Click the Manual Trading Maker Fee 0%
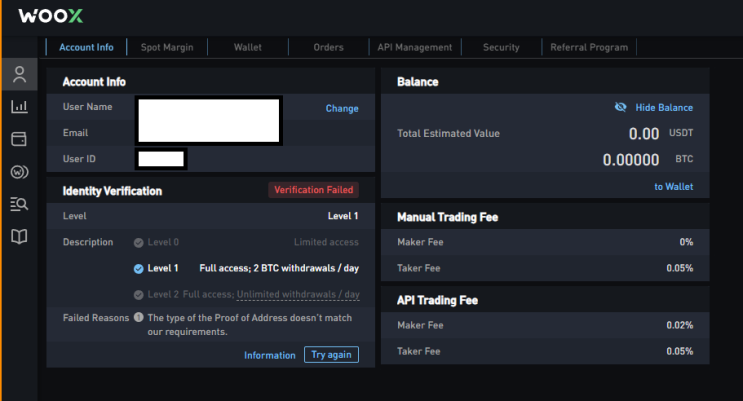The image size is (743, 401). 686,242
